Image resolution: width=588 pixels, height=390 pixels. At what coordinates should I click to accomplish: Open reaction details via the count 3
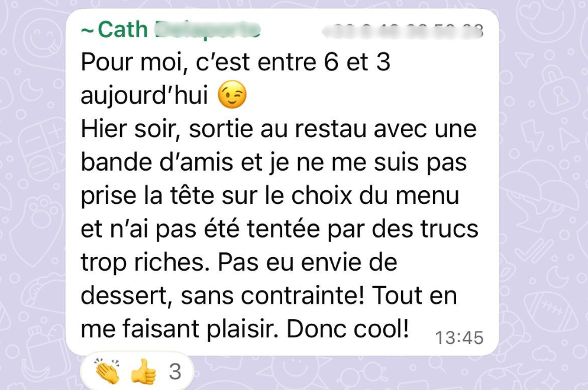tap(175, 372)
